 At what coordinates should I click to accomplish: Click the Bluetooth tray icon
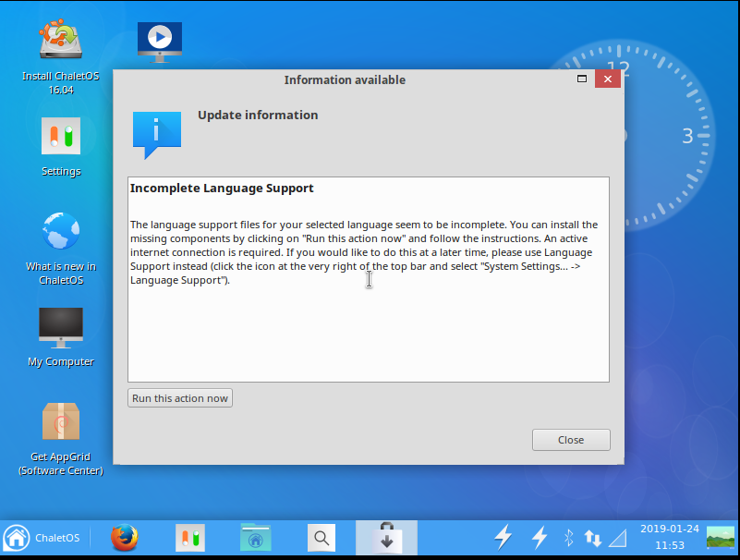569,537
